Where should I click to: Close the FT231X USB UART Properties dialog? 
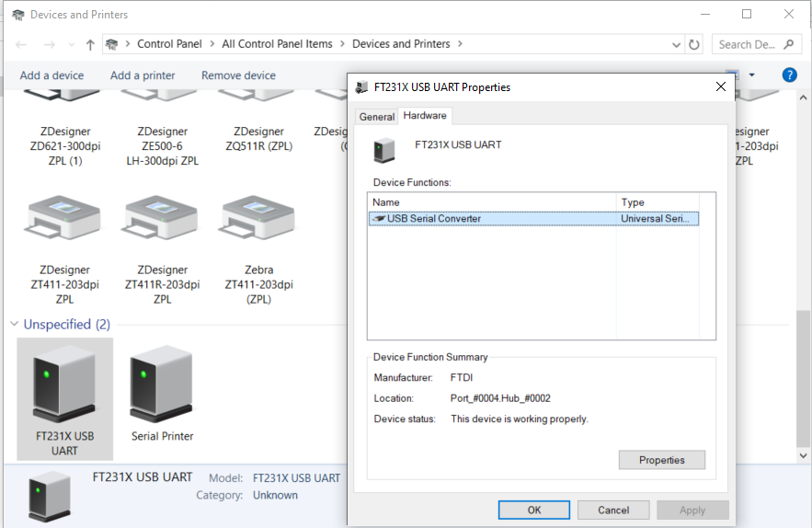[x=720, y=86]
